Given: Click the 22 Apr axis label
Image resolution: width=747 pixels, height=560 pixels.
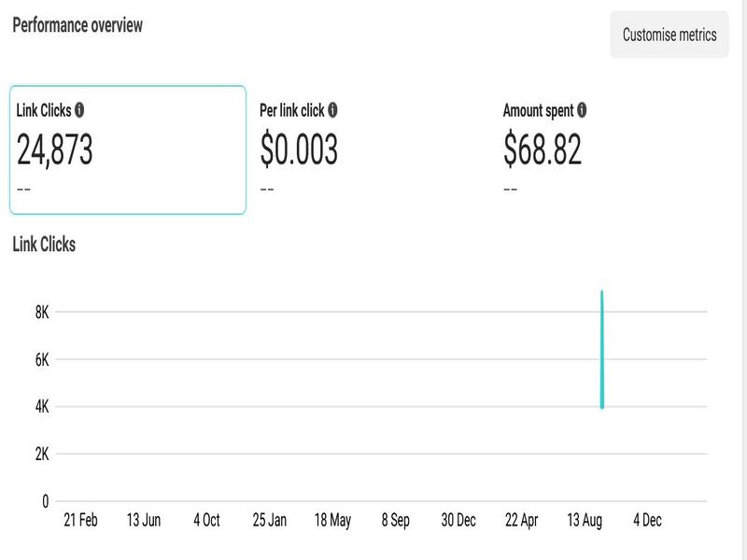Looking at the screenshot, I should [522, 521].
